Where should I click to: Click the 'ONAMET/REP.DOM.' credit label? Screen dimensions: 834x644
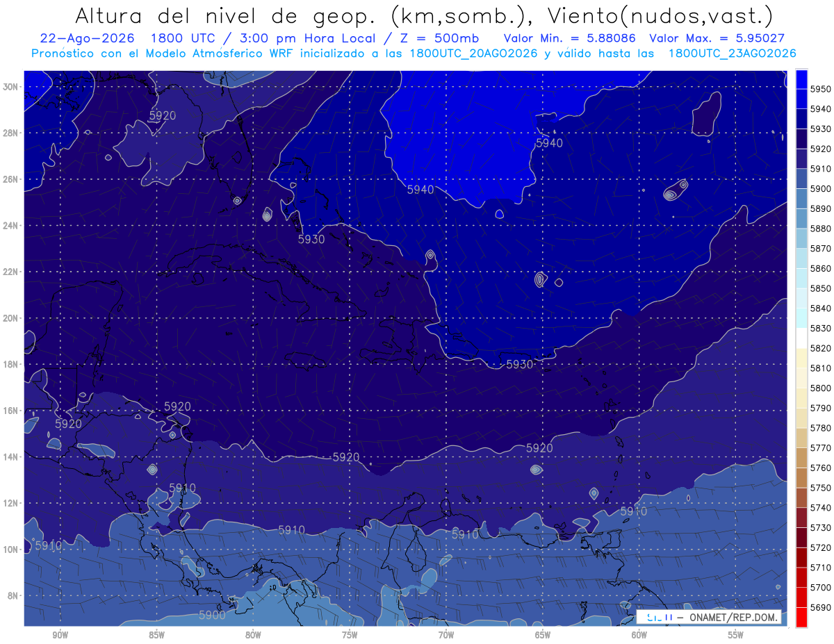(x=735, y=617)
